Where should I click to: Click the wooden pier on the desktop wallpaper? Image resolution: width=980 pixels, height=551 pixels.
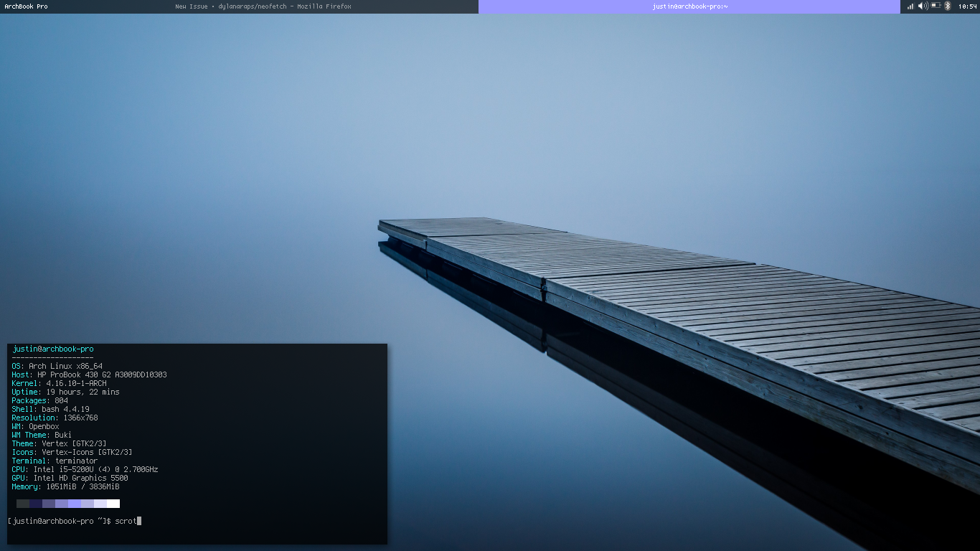coord(646,301)
